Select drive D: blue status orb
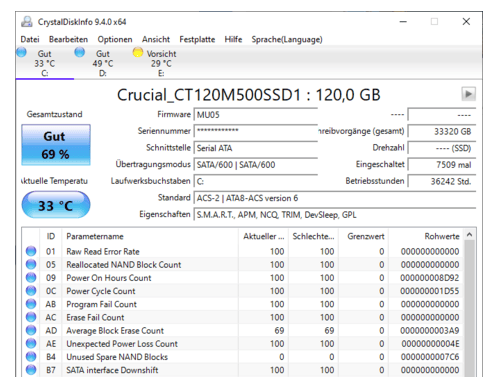This screenshot has height=377, width=500. pyautogui.click(x=80, y=53)
